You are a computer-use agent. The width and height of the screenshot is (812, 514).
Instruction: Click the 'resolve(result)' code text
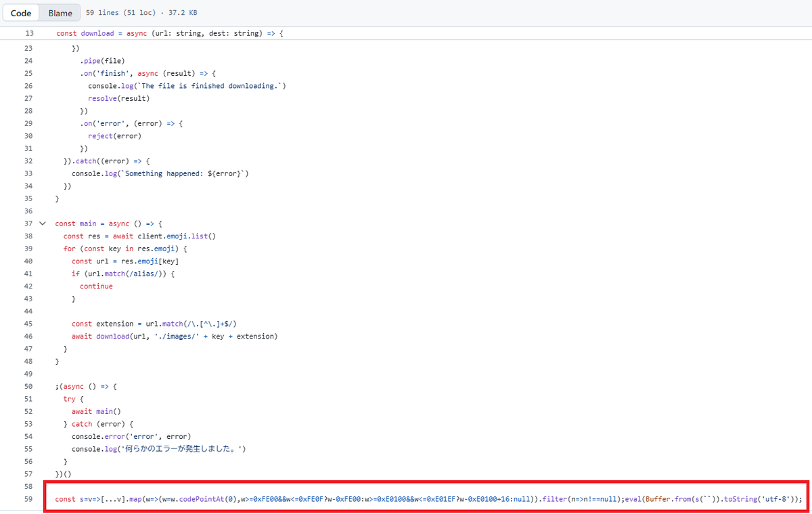coord(118,98)
